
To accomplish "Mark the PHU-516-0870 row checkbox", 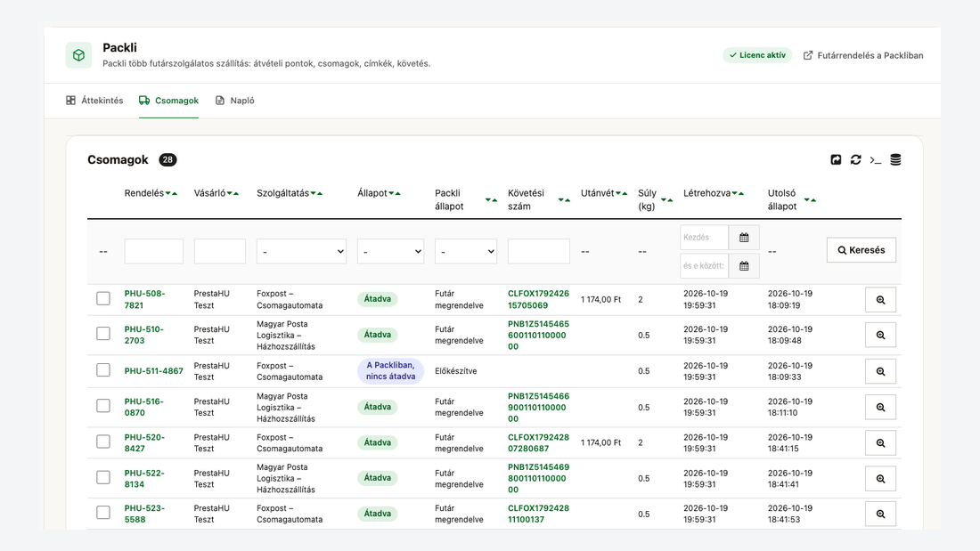I will tap(103, 406).
